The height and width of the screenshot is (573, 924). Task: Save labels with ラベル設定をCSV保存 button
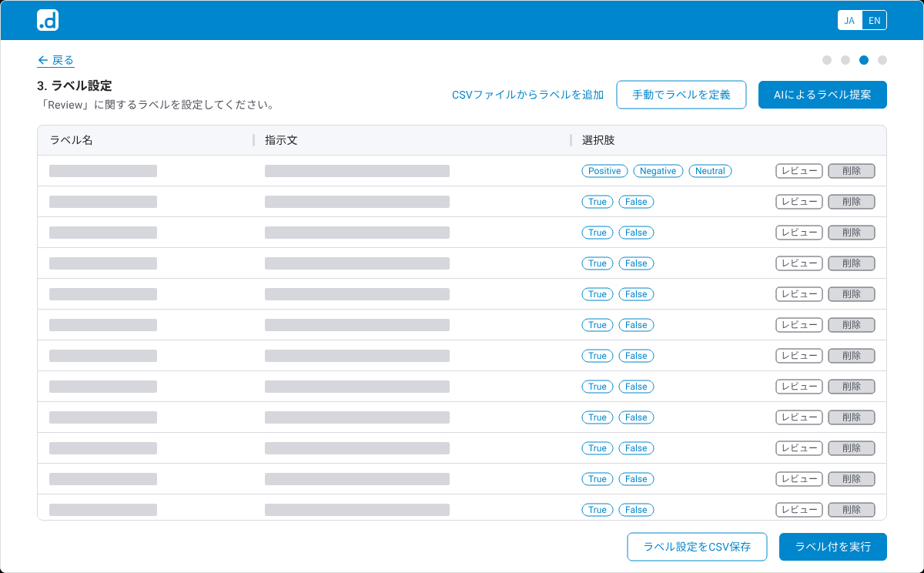coord(697,547)
